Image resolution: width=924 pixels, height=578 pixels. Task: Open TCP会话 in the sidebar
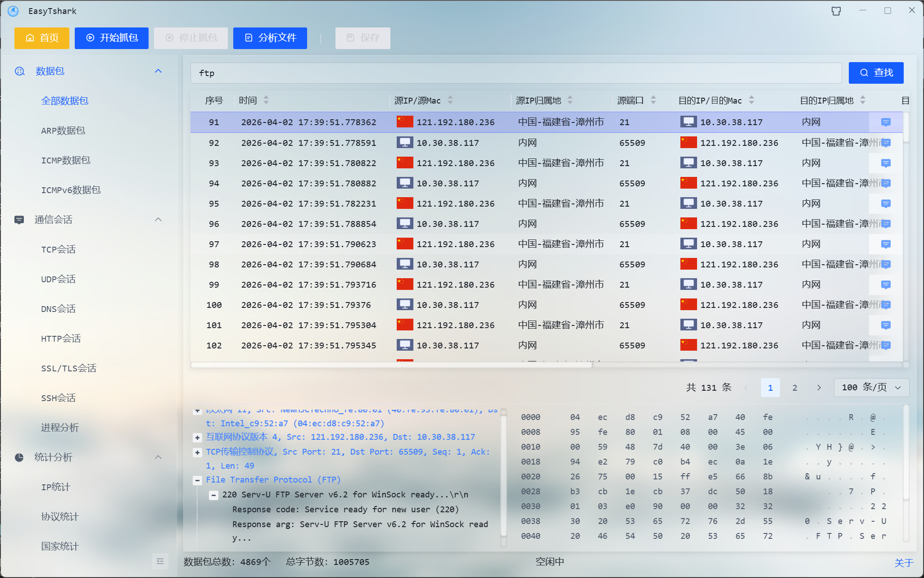click(x=59, y=249)
